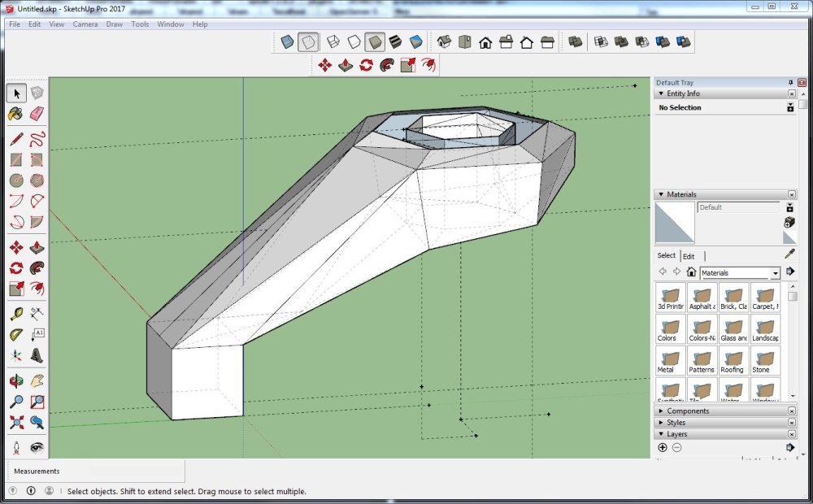Pick the Axes tool
The width and height of the screenshot is (813, 504).
click(16, 355)
